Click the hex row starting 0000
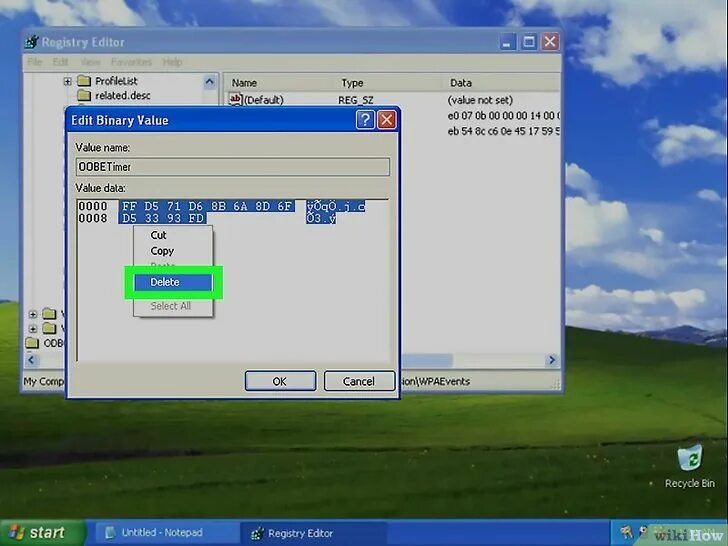This screenshot has width=728, height=546. [x=221, y=206]
